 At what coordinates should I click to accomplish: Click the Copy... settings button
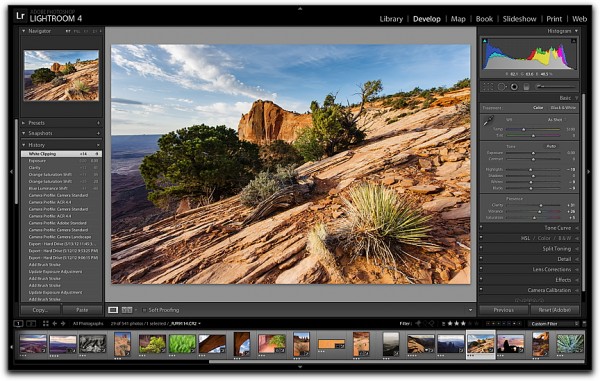[40, 310]
